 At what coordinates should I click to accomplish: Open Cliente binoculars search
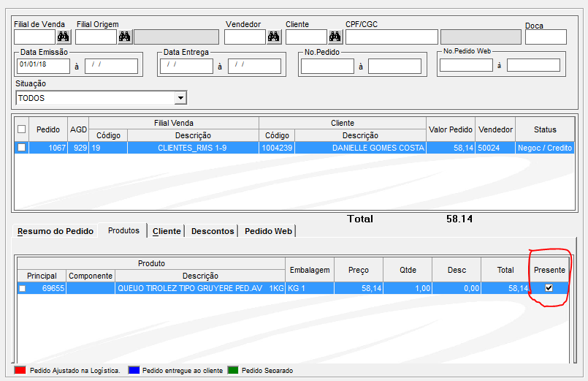click(335, 37)
